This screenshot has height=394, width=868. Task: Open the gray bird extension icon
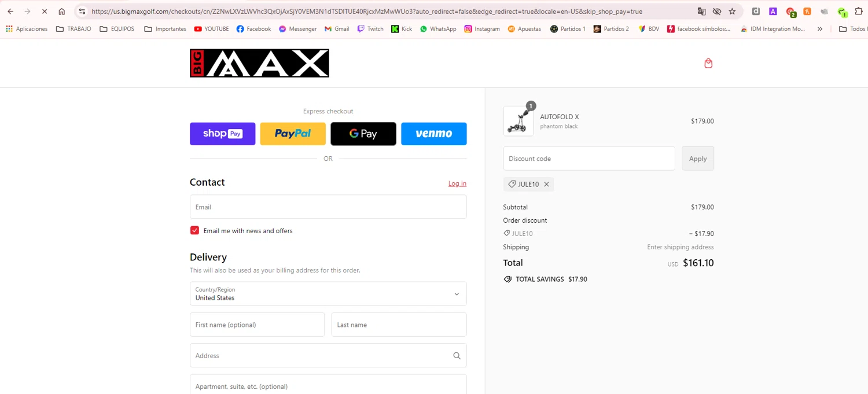pyautogui.click(x=824, y=11)
